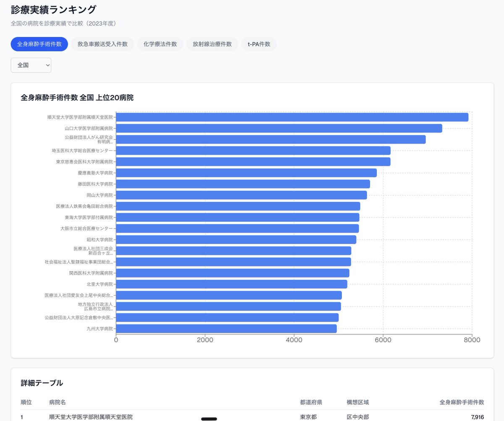Click the bar for 昭和大学病院

[236, 239]
